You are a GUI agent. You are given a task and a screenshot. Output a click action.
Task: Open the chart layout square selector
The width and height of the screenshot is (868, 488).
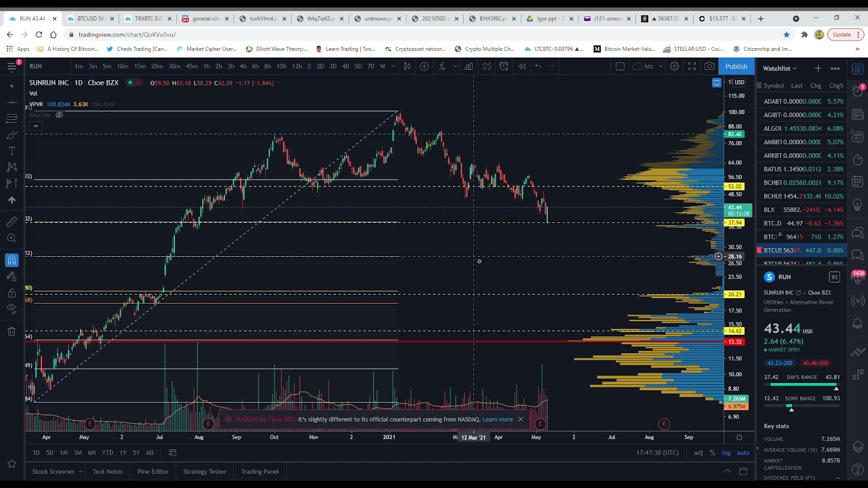pos(620,66)
